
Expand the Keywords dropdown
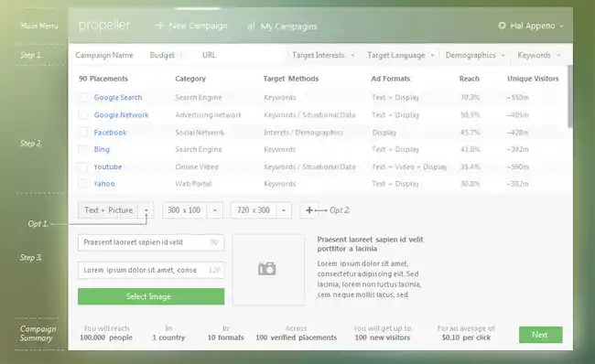[539, 55]
